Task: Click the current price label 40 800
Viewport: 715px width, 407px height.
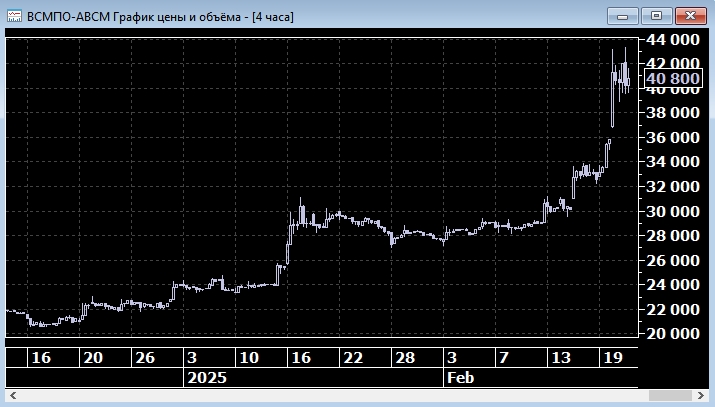Action: click(x=672, y=78)
